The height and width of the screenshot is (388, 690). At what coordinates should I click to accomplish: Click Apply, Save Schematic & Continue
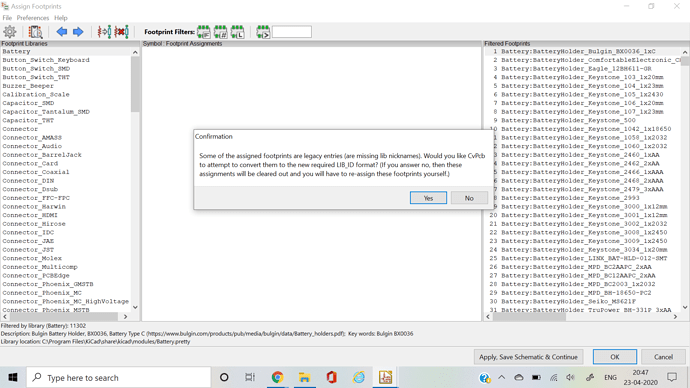pyautogui.click(x=529, y=357)
